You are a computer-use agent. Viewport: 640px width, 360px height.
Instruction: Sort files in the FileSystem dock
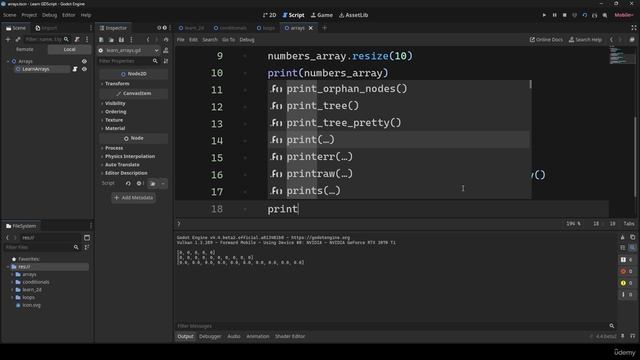(87, 247)
